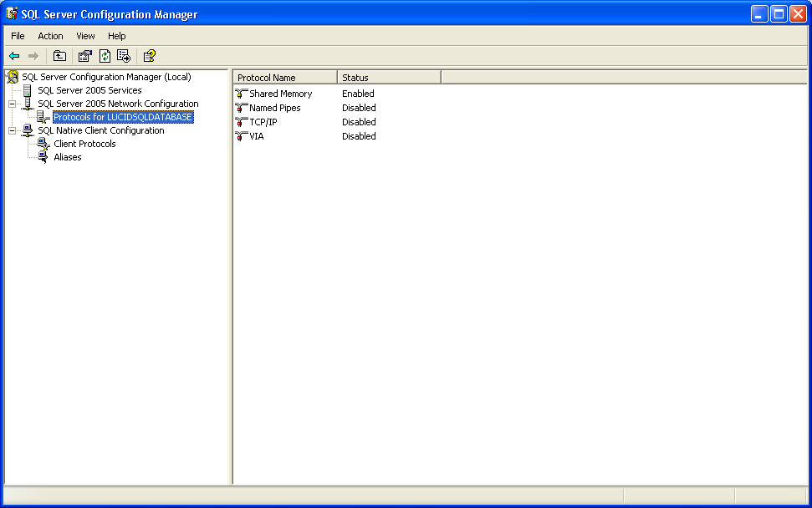Click the Forward arrow toolbar button
This screenshot has width=812, height=508.
[33, 56]
